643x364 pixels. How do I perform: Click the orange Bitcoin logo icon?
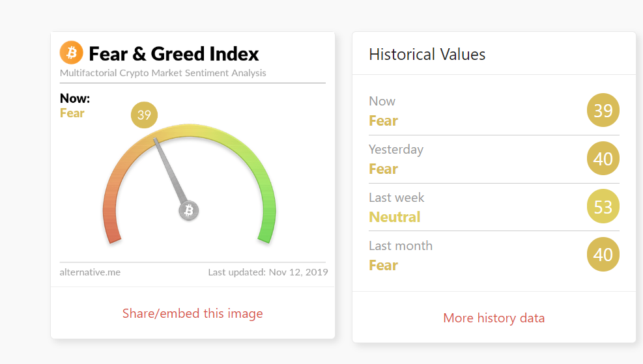click(72, 53)
